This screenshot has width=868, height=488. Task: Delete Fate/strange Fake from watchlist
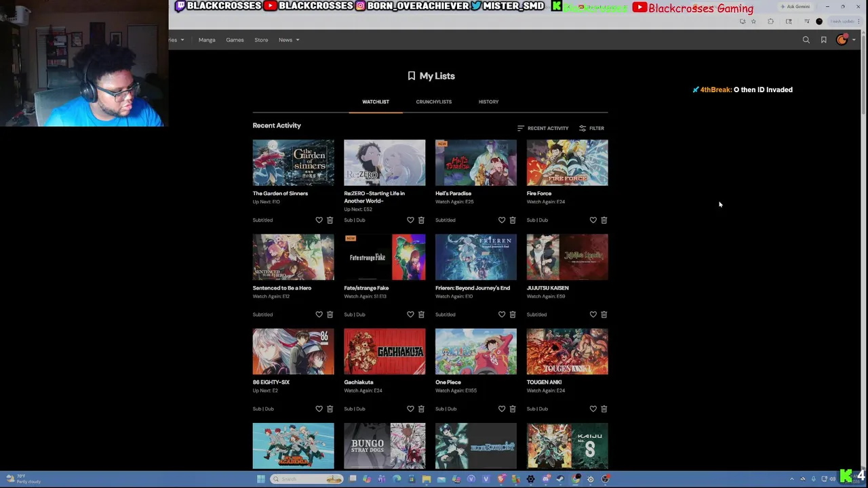click(x=421, y=314)
